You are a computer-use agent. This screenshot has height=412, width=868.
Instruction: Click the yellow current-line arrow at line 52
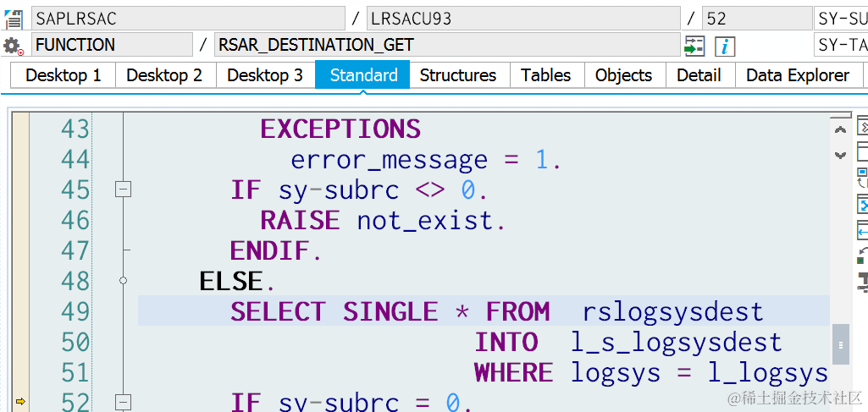pos(20,402)
